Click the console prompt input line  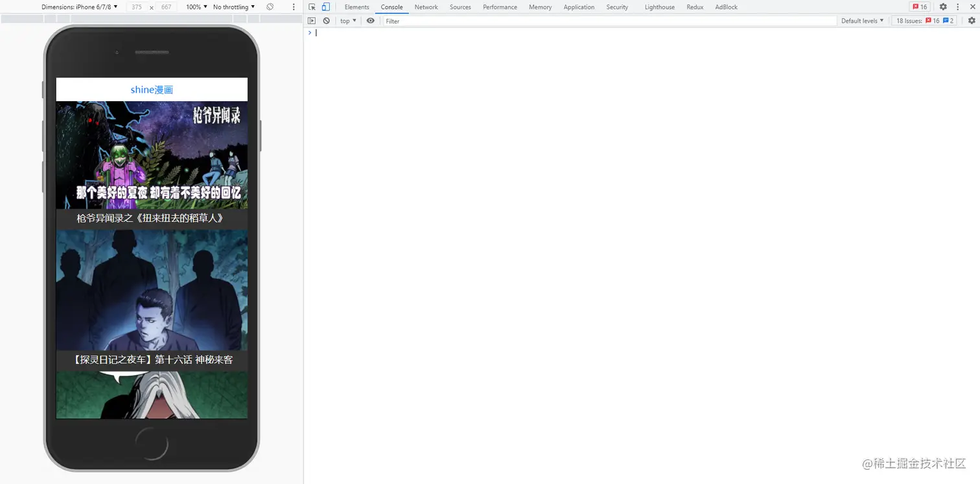[x=645, y=32]
